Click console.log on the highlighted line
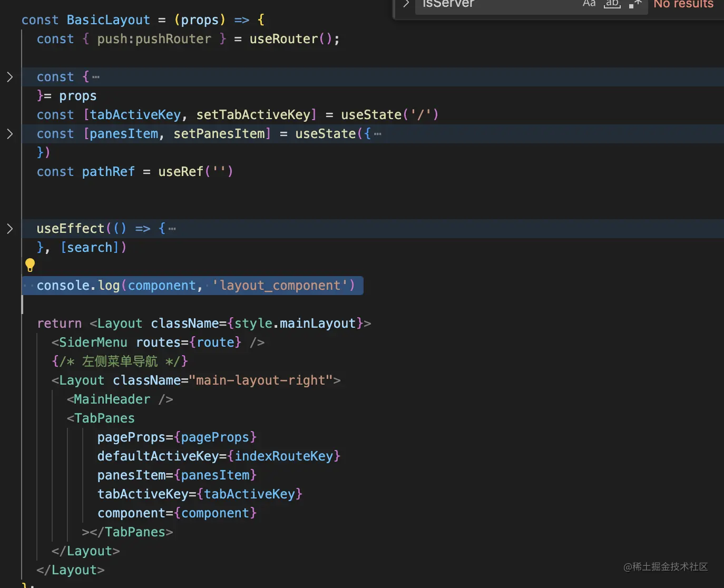Image resolution: width=724 pixels, height=588 pixels. tap(79, 286)
